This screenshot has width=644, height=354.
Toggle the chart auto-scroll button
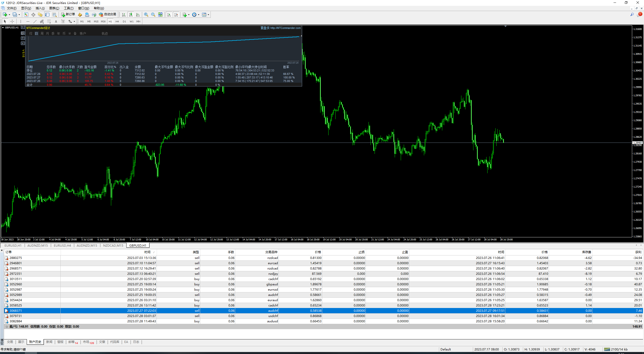coord(169,15)
